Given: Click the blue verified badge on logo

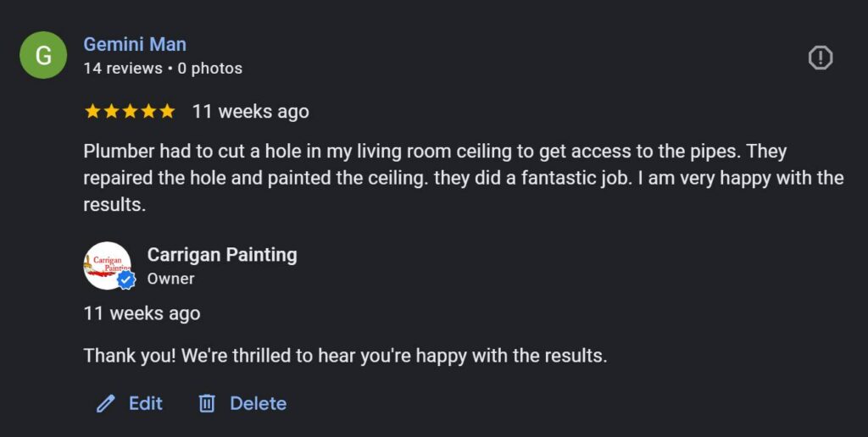Looking at the screenshot, I should coord(126,280).
